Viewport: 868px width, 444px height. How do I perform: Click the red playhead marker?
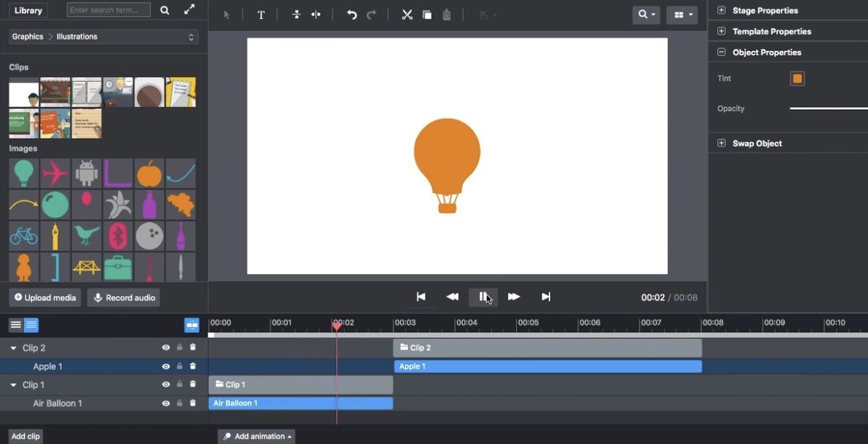pos(337,326)
